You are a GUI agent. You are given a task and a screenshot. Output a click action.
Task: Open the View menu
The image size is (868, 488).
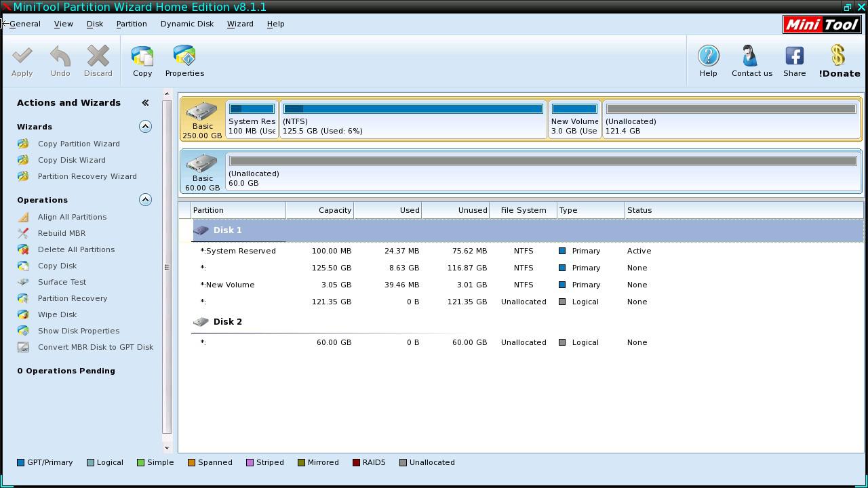(63, 24)
